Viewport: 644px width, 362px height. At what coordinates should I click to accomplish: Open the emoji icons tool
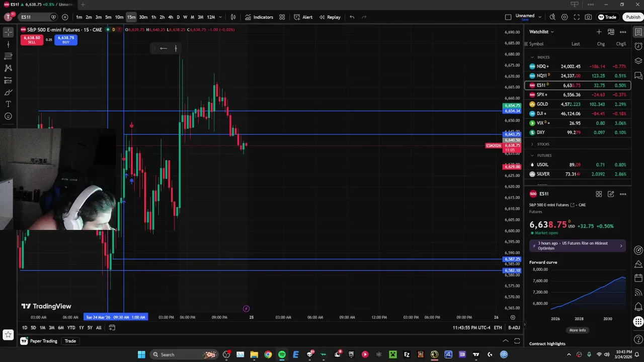tap(8, 116)
